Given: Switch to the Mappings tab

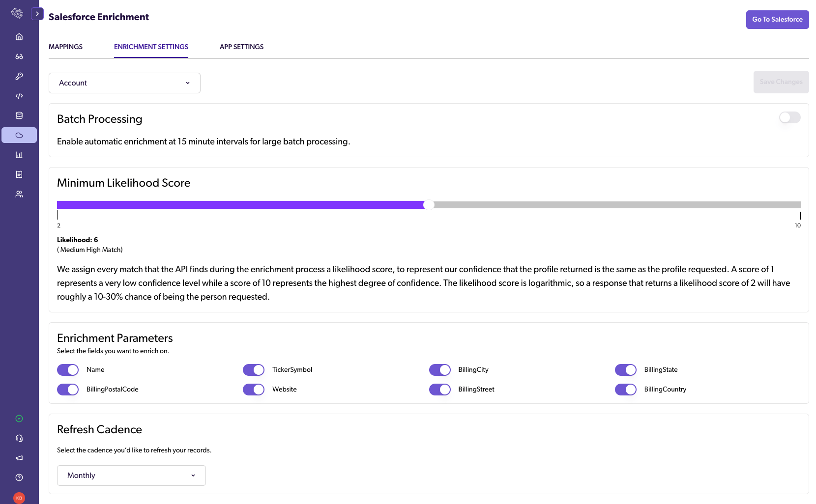Looking at the screenshot, I should pyautogui.click(x=66, y=47).
